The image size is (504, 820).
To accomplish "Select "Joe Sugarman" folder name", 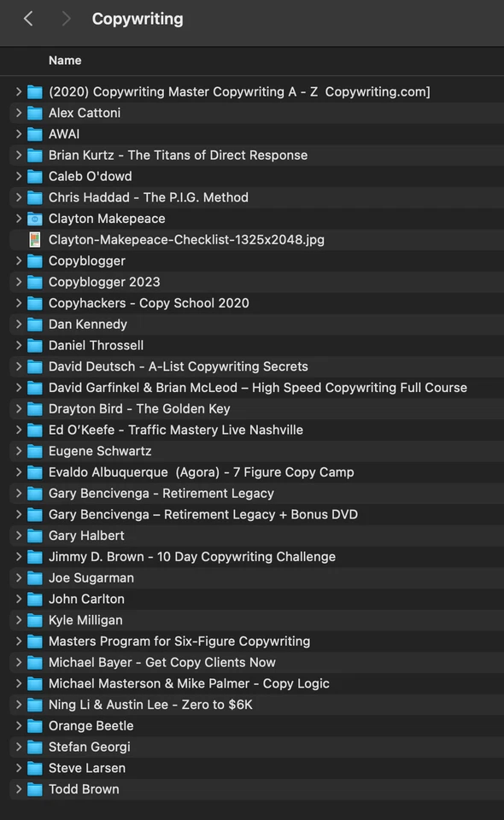I will tap(91, 578).
